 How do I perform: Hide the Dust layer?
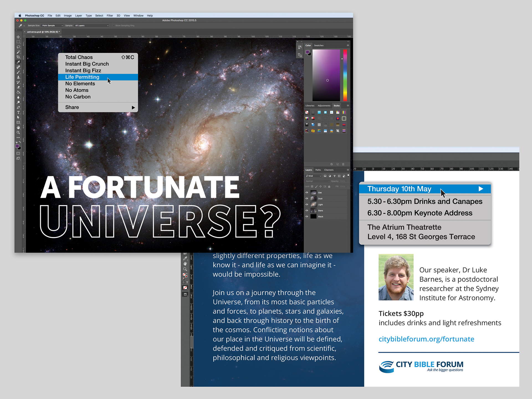tap(307, 199)
